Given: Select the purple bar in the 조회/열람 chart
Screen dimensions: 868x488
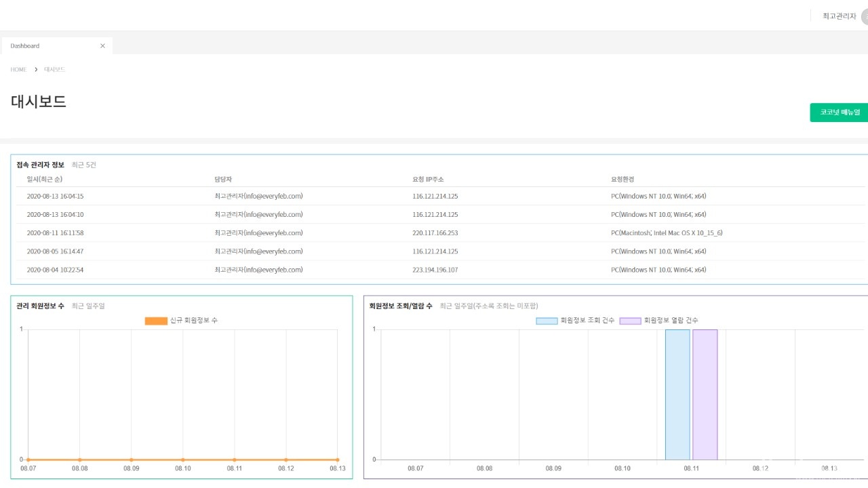Looking at the screenshot, I should tap(705, 394).
